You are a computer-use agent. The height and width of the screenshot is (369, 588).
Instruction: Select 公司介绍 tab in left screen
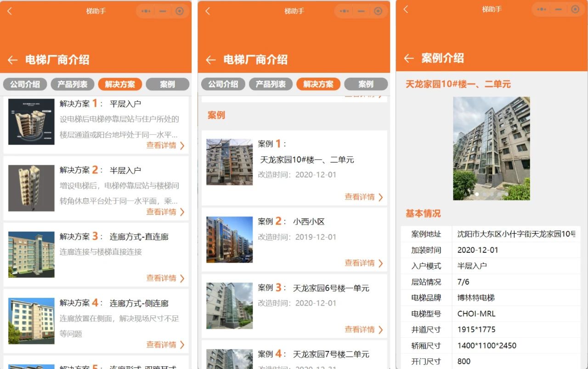point(25,84)
